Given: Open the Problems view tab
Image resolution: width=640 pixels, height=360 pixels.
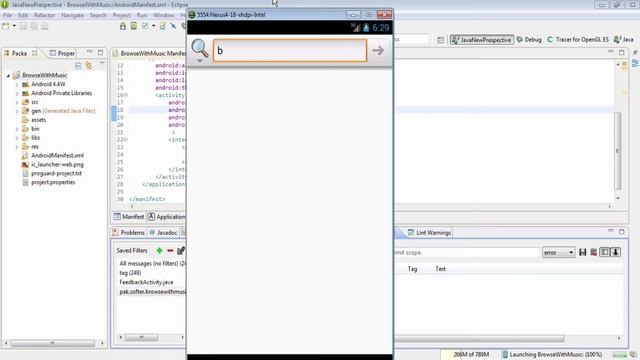Looking at the screenshot, I should pos(129,233).
